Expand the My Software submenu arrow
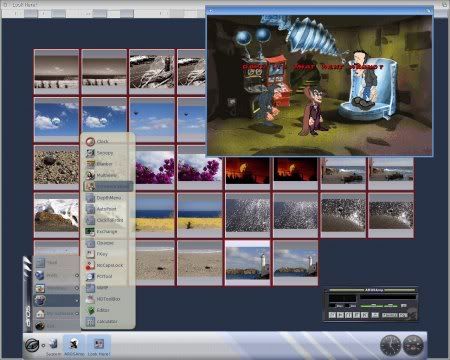The height and width of the screenshot is (360, 450). [x=77, y=313]
